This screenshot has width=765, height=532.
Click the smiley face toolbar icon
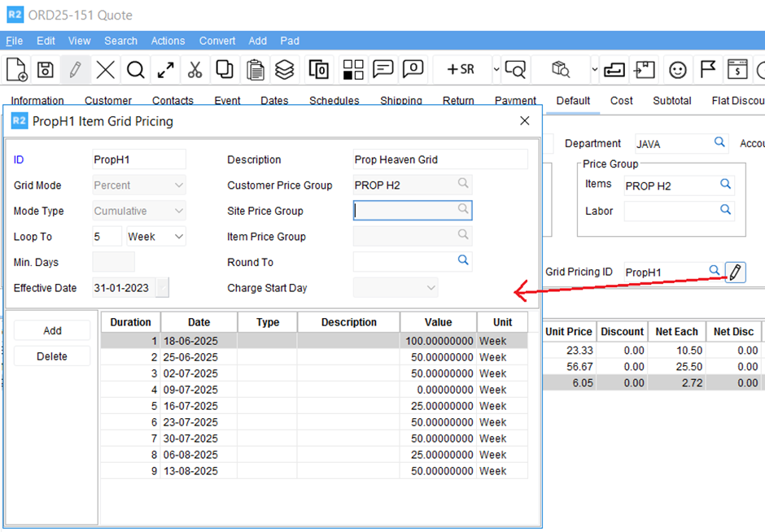[677, 70]
